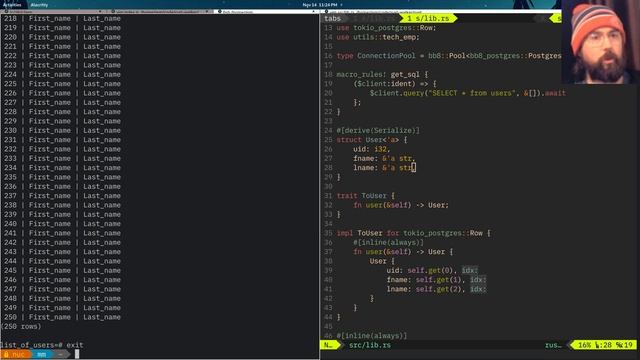Screen dimensions: 640x360
Task: Open the Activities overview in the top bar
Action: click(x=12, y=5)
